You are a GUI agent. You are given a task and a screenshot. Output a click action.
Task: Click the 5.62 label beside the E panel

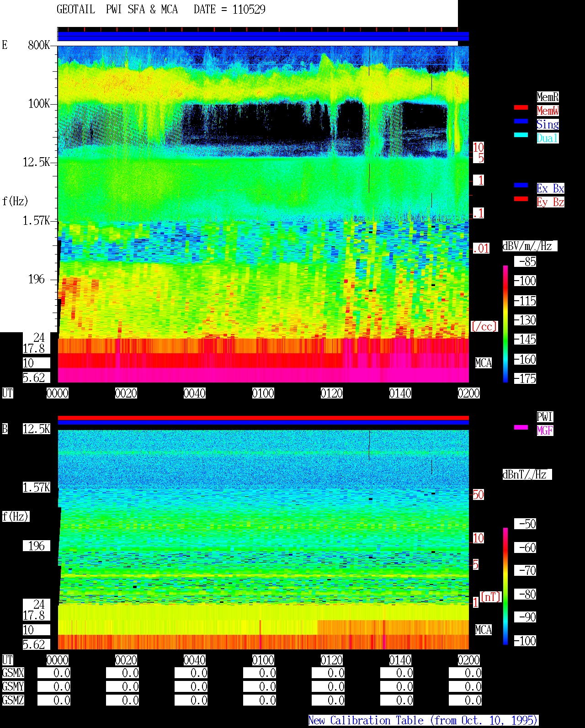[37, 377]
